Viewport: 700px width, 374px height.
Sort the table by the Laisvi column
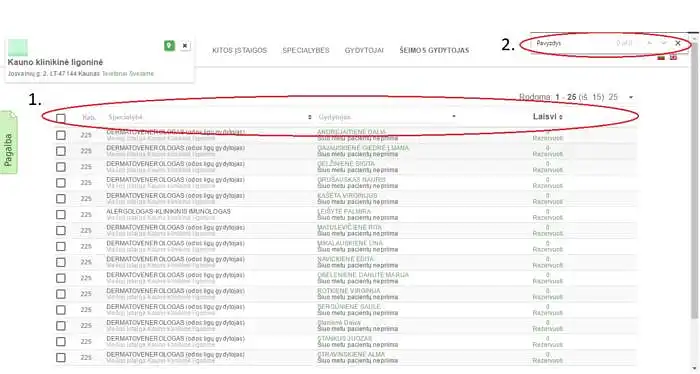547,116
